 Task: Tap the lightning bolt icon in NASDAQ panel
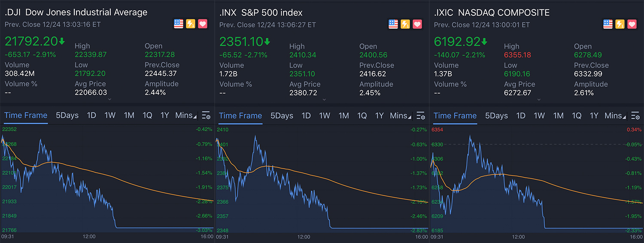[620, 24]
